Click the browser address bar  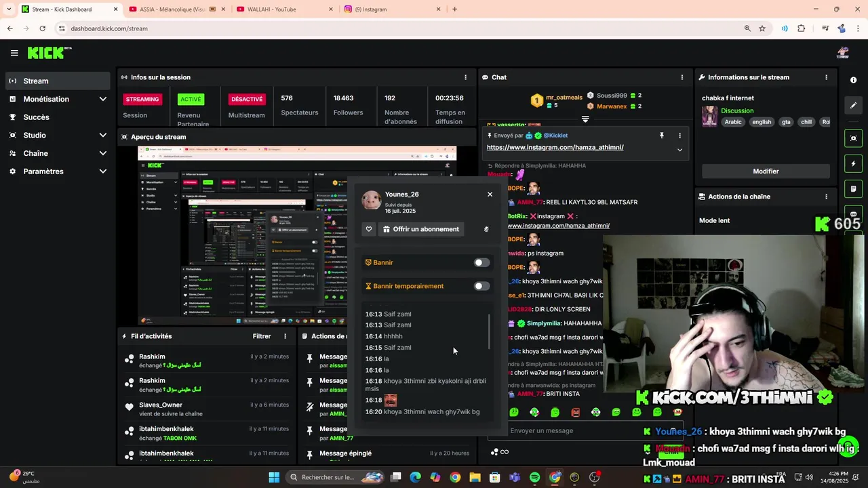point(400,28)
